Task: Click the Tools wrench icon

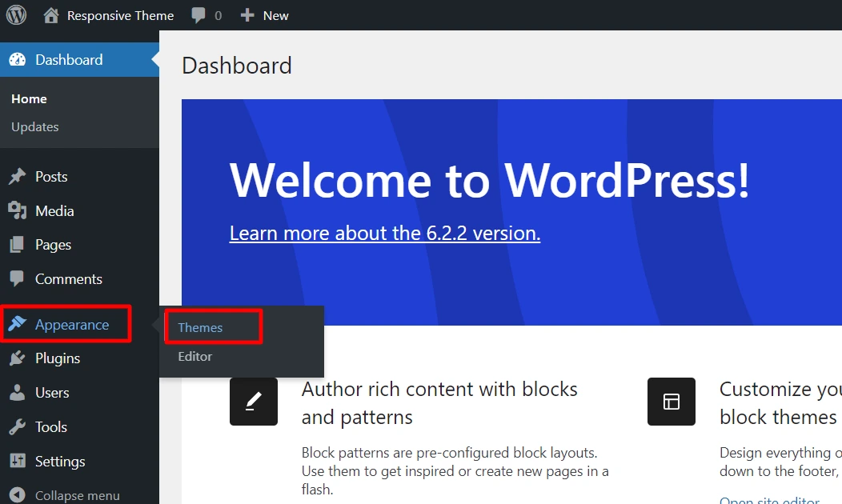Action: 17,426
